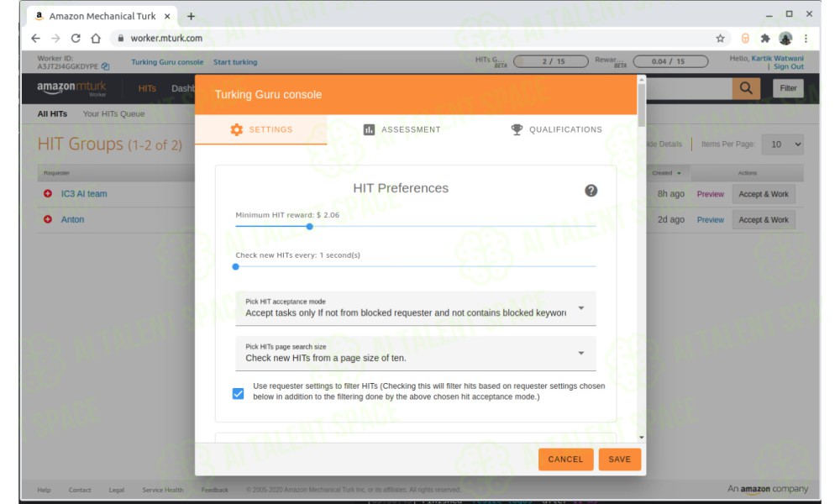Click the amazon mturk logo

point(71,88)
